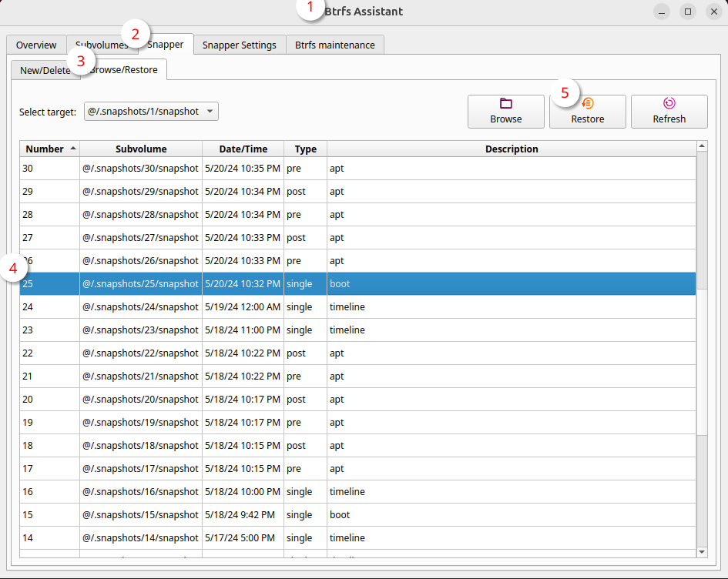Image resolution: width=728 pixels, height=579 pixels.
Task: Click the Type column header
Action: [305, 149]
